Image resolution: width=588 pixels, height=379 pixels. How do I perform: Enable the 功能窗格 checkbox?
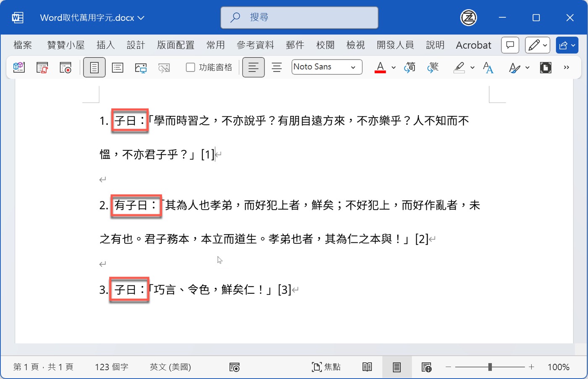190,67
